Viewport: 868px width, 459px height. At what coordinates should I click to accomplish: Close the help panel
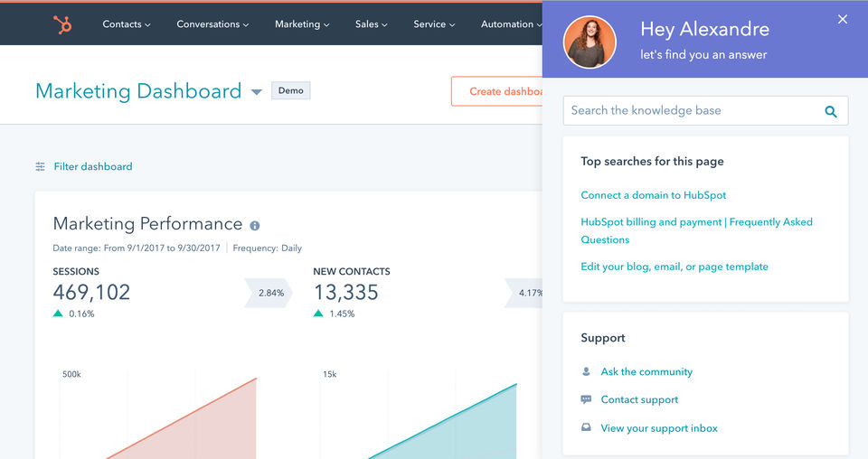pyautogui.click(x=843, y=19)
